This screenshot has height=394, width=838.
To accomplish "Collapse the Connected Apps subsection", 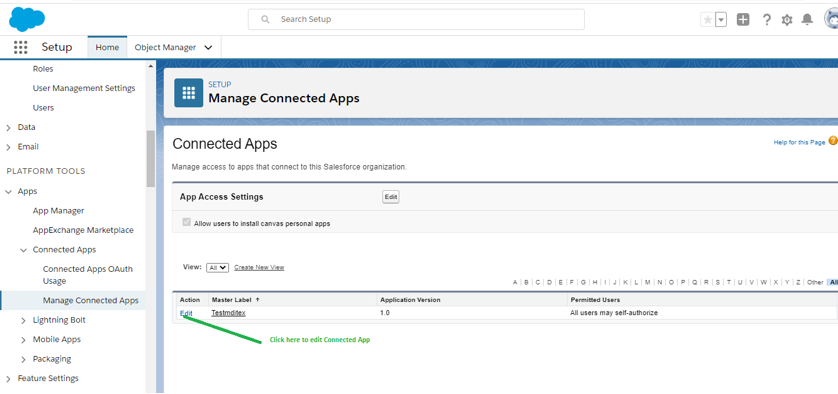I will click(x=24, y=250).
